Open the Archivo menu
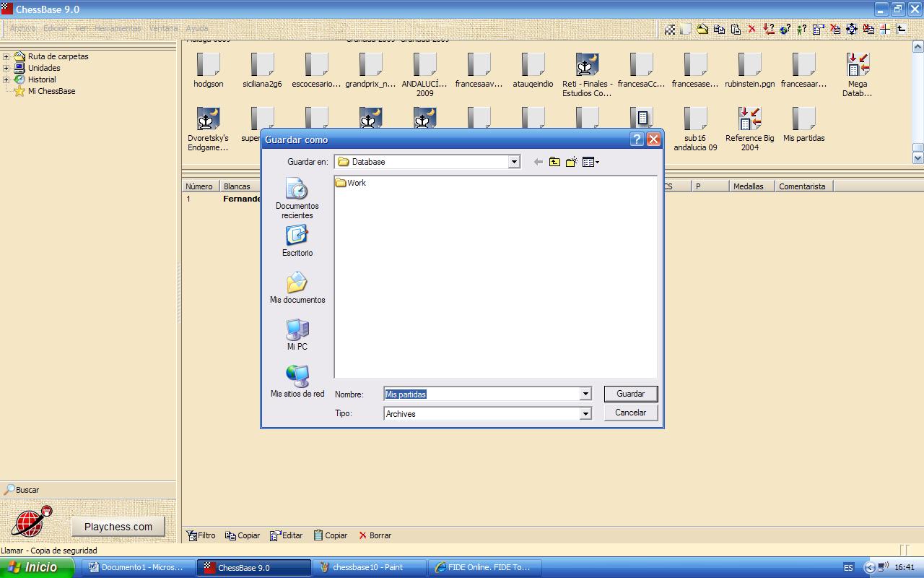 coord(22,28)
